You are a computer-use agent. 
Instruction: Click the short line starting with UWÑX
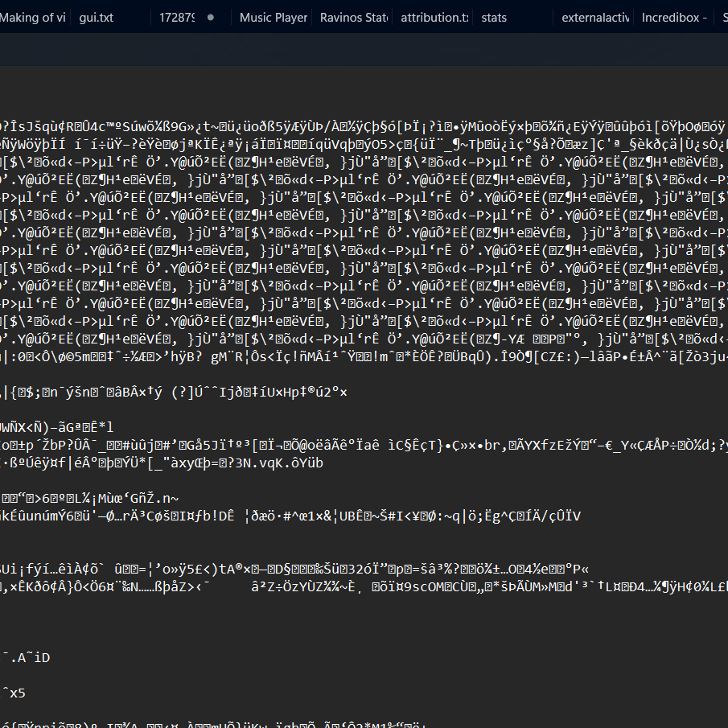coord(56,427)
